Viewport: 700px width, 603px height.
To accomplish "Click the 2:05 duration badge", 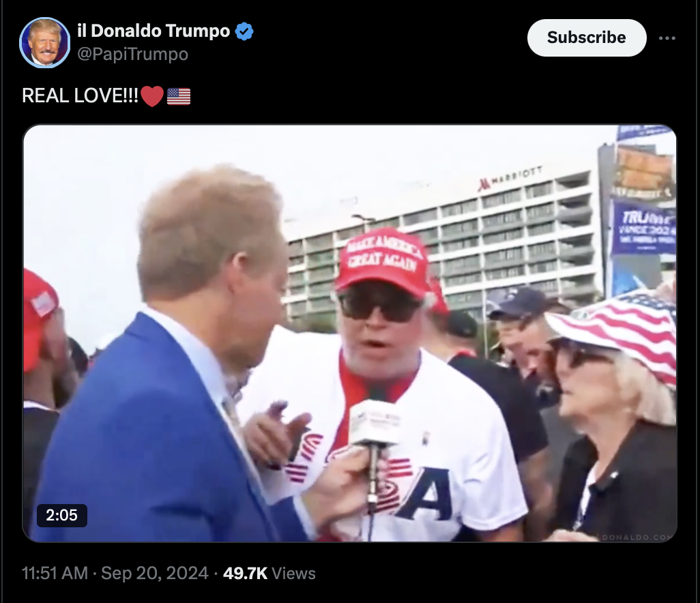I will (61, 515).
